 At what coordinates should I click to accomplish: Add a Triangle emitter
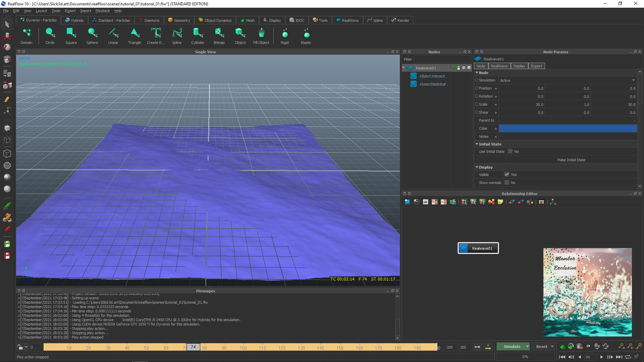pyautogui.click(x=135, y=36)
